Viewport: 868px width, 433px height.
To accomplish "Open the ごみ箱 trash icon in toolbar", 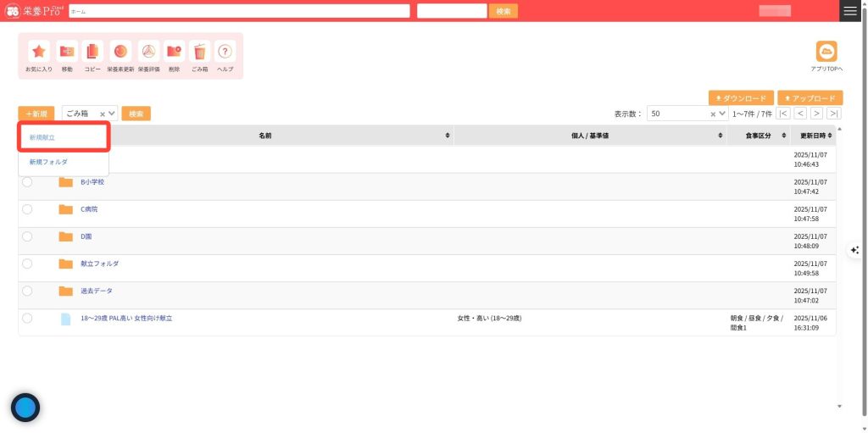I will 199,52.
